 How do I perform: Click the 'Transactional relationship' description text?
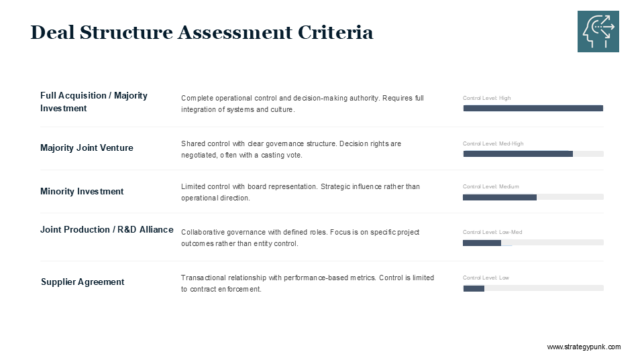click(307, 283)
